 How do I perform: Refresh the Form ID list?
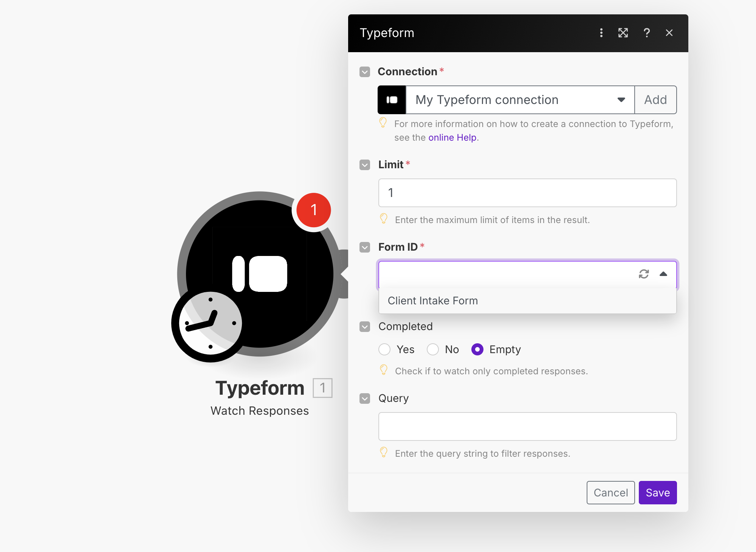[644, 274]
